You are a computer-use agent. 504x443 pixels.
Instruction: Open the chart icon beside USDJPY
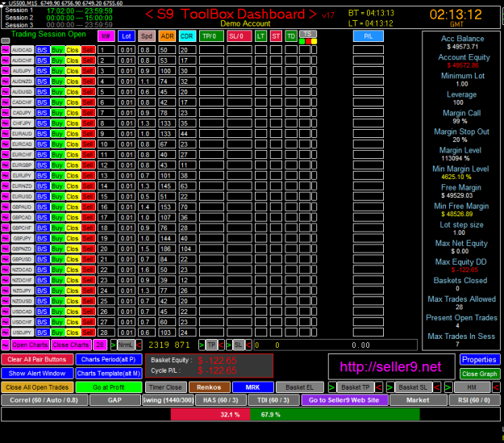tap(6, 332)
